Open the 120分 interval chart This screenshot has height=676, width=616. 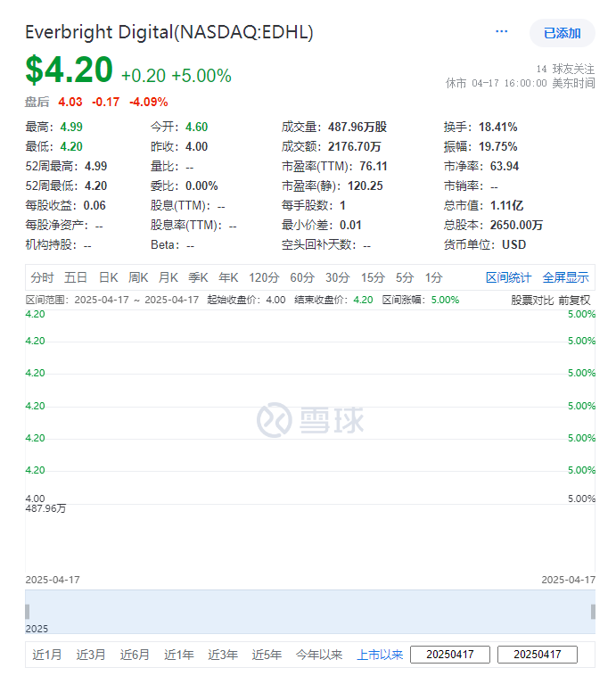click(x=264, y=277)
